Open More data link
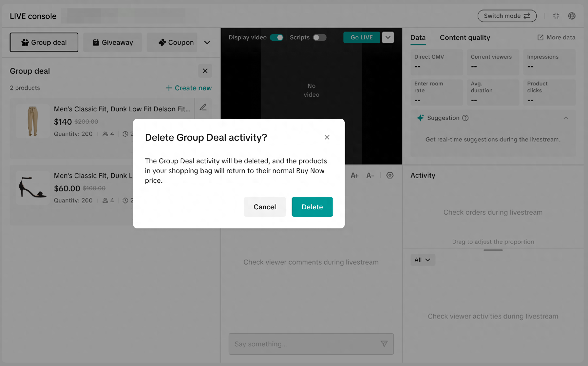588x366 pixels. click(x=556, y=37)
